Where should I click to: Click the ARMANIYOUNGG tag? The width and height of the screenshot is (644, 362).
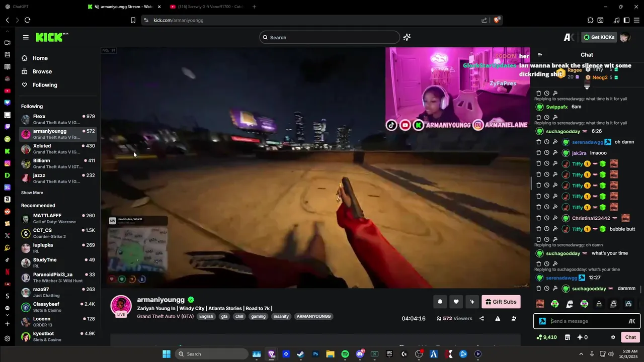(x=313, y=316)
